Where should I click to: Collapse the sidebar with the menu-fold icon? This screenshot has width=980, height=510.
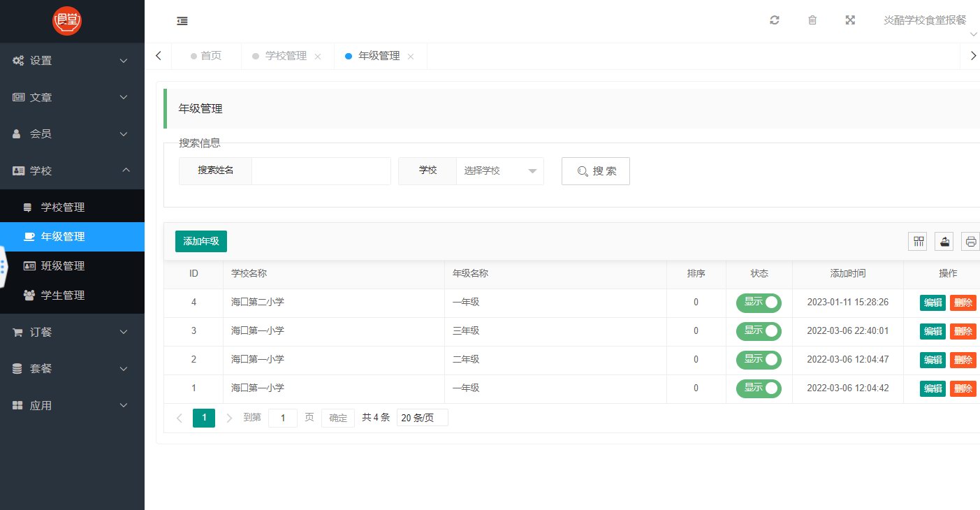point(182,21)
